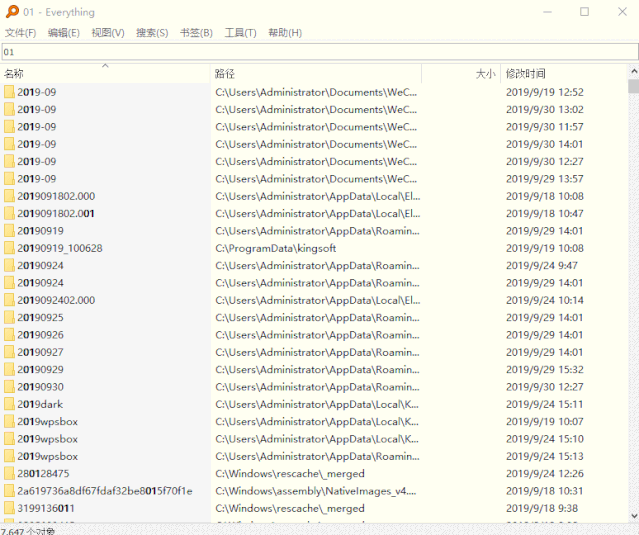The width and height of the screenshot is (639, 535).
Task: Click folder icon of 2019dark
Action: 9,404
